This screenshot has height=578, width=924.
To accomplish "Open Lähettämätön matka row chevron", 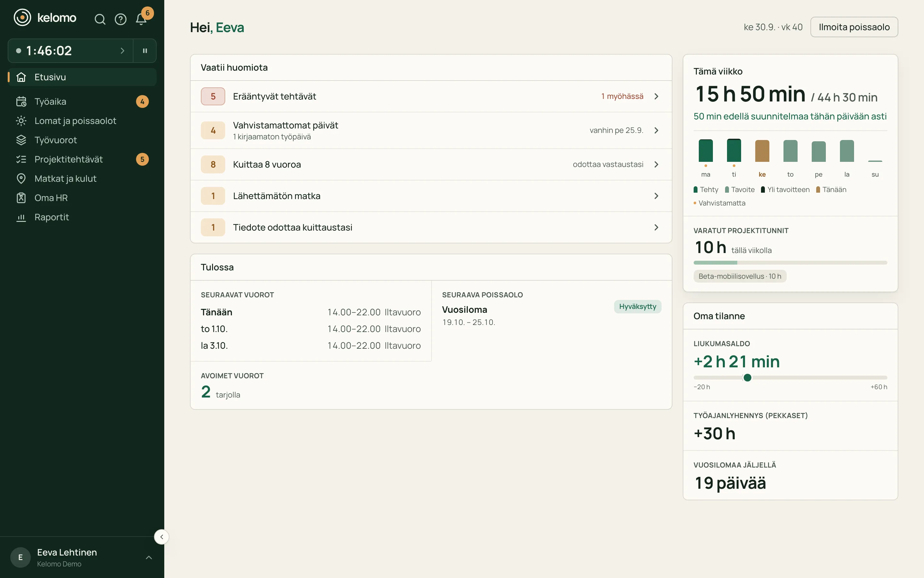I will coord(656,196).
